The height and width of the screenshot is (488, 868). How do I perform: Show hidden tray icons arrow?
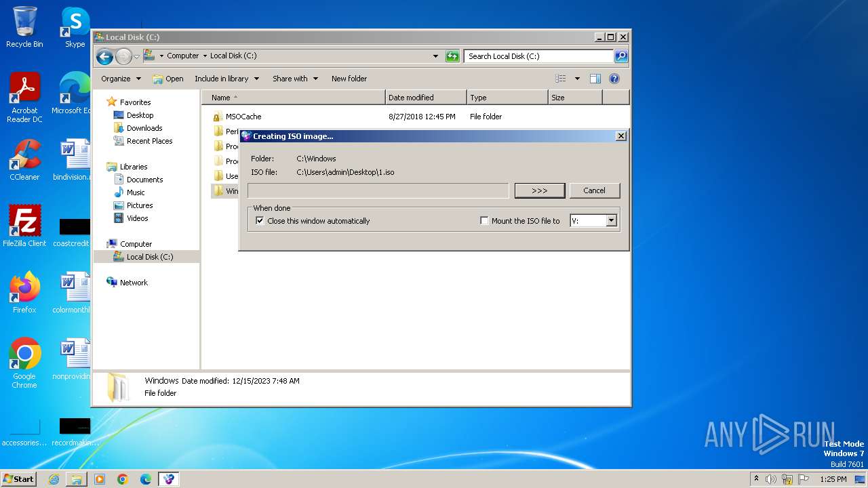(756, 479)
